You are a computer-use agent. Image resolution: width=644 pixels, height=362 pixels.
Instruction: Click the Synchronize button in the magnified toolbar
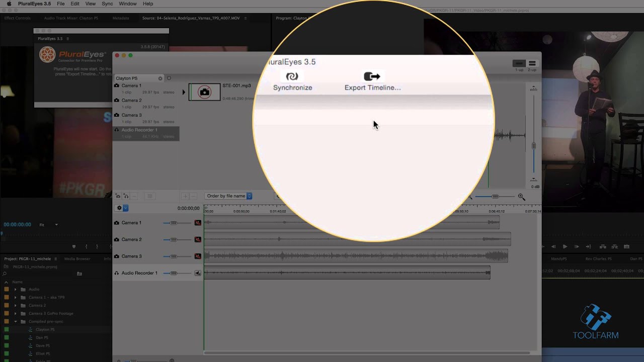pyautogui.click(x=292, y=81)
